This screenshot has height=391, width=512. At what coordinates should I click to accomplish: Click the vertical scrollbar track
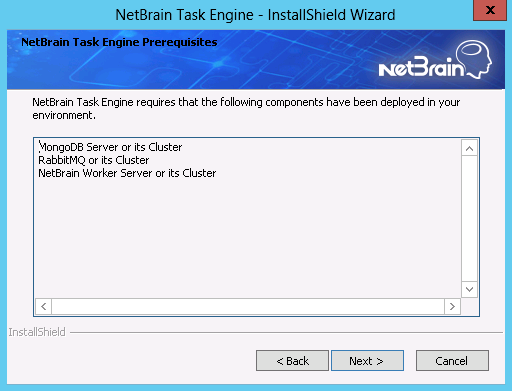pos(469,219)
